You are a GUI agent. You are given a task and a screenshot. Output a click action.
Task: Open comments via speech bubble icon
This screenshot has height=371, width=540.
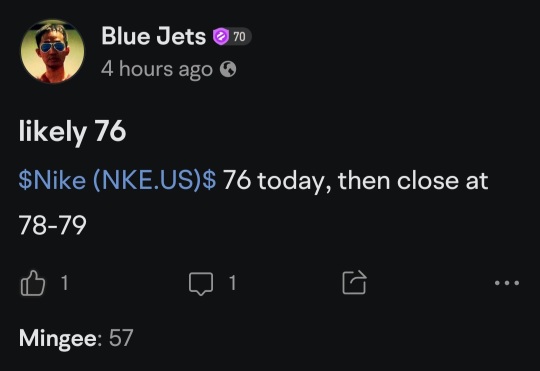coord(201,284)
